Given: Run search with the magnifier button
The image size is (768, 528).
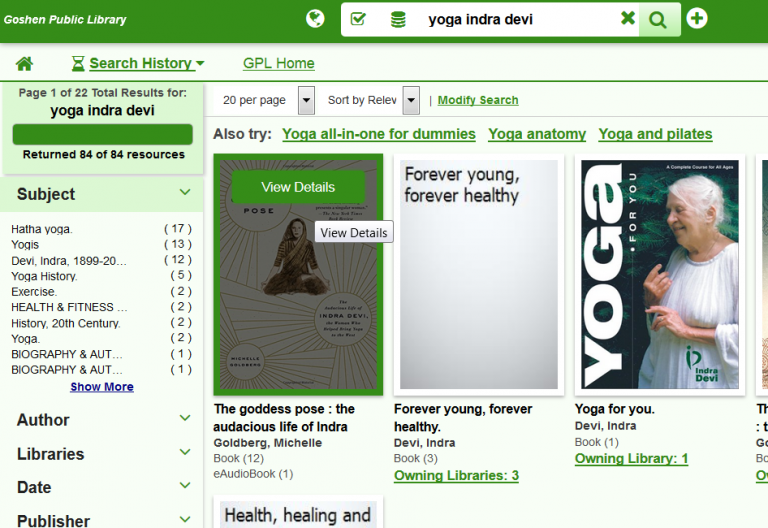Looking at the screenshot, I should click(658, 20).
